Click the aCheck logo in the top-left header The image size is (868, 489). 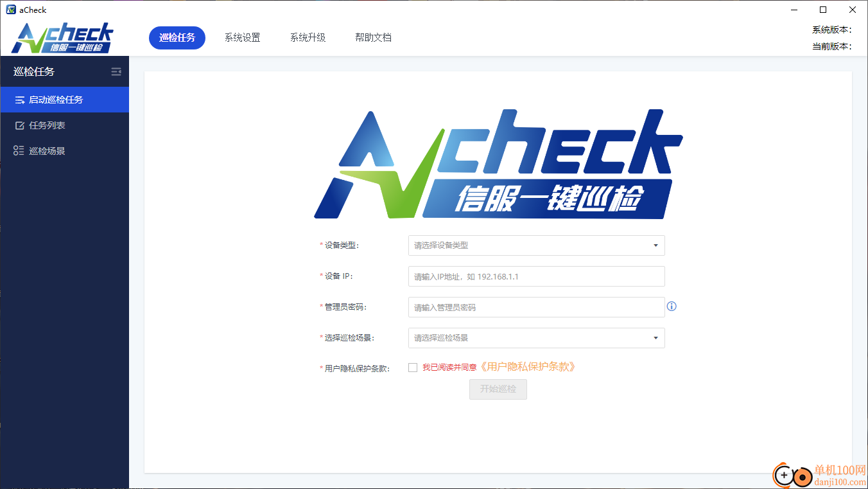click(x=62, y=38)
